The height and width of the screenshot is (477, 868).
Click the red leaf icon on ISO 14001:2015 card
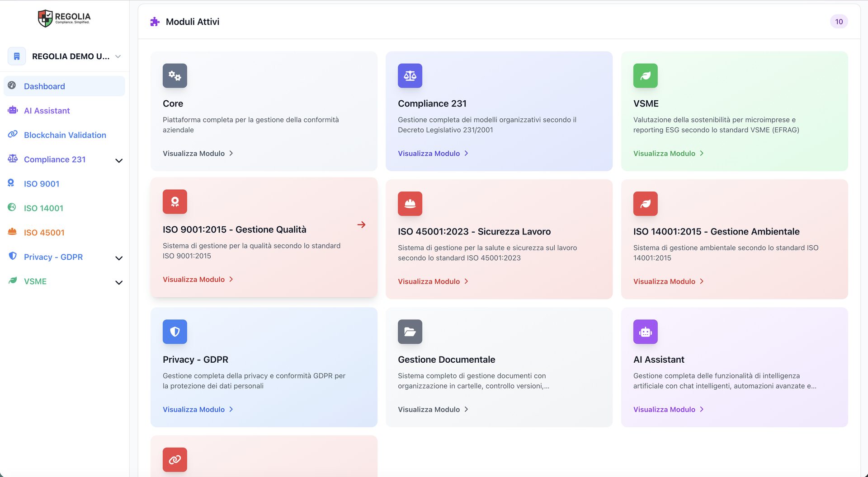646,204
